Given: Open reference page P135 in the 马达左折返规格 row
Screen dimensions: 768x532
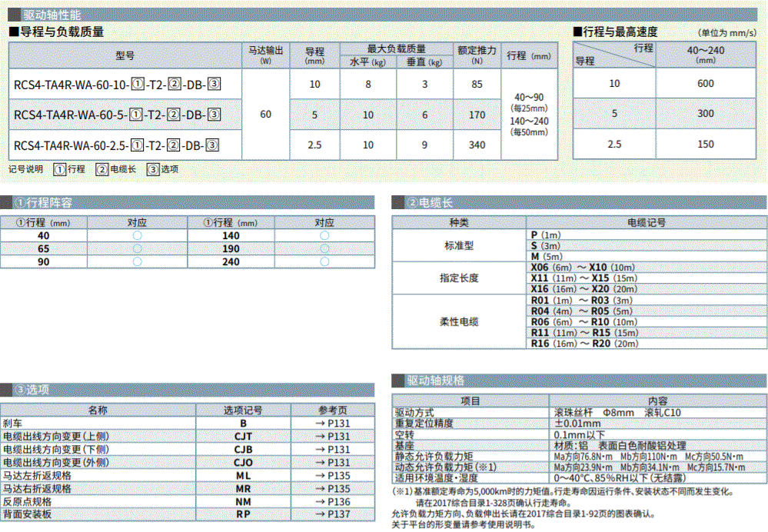Looking at the screenshot, I should 333,476.
